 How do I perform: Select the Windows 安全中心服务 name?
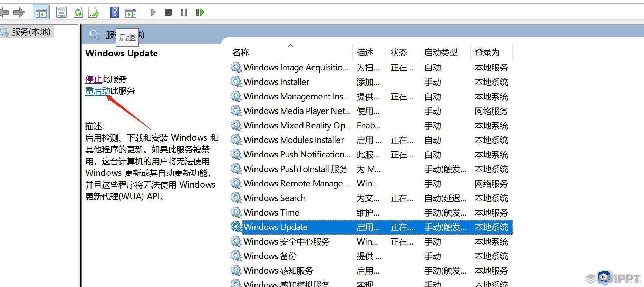click(x=287, y=241)
